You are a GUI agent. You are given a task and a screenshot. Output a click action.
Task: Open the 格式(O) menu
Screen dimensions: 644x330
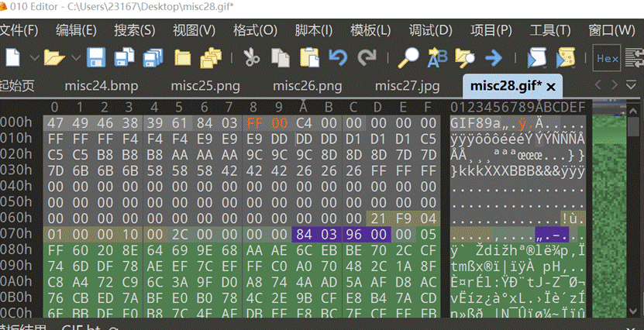255,30
